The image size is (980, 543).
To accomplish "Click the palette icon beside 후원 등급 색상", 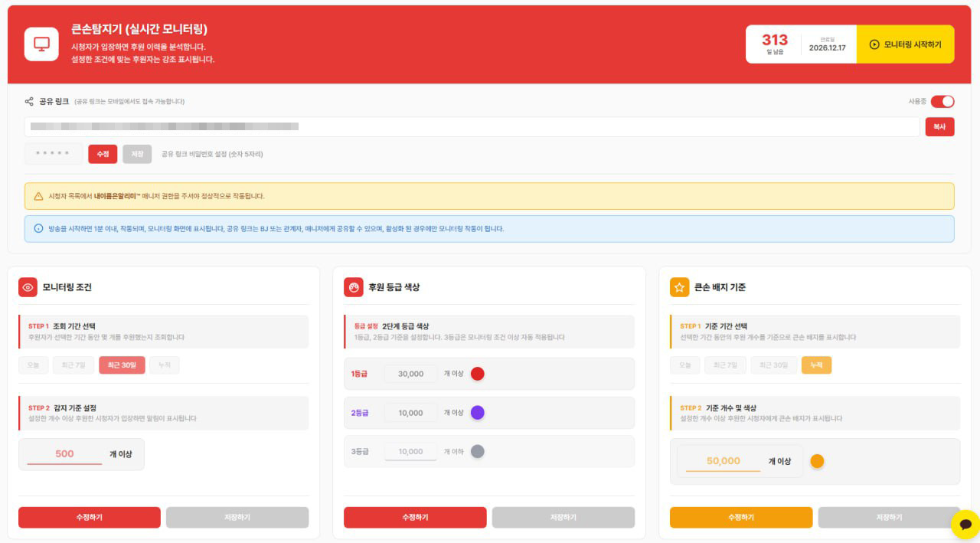I will (x=354, y=287).
